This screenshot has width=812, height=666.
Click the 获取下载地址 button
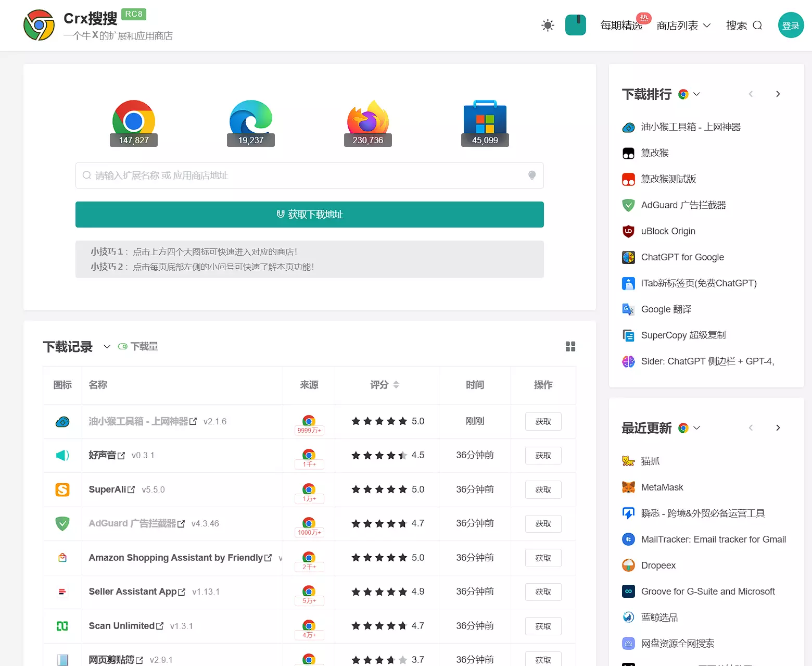(x=310, y=215)
